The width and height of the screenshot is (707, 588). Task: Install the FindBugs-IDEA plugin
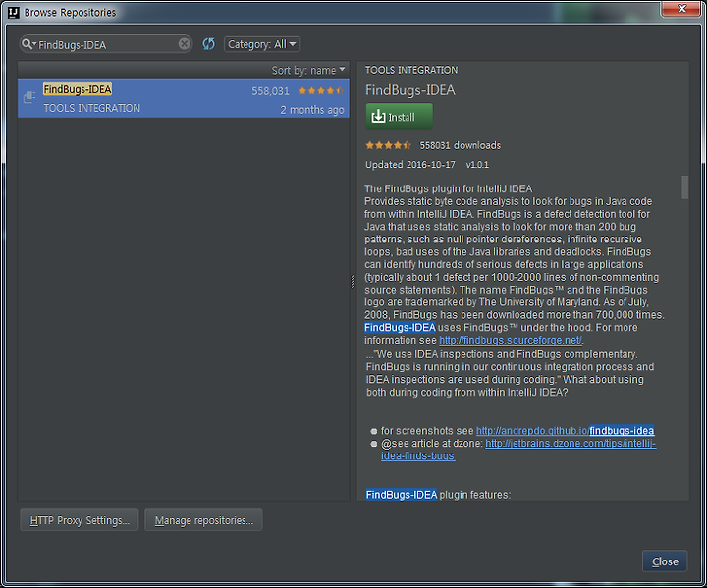[399, 117]
